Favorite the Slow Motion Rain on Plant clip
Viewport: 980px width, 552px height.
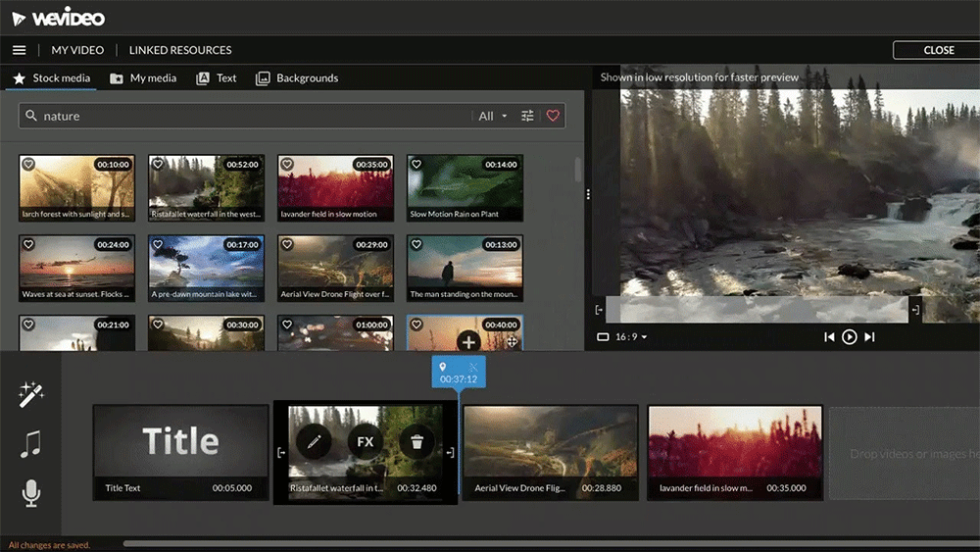[416, 165]
